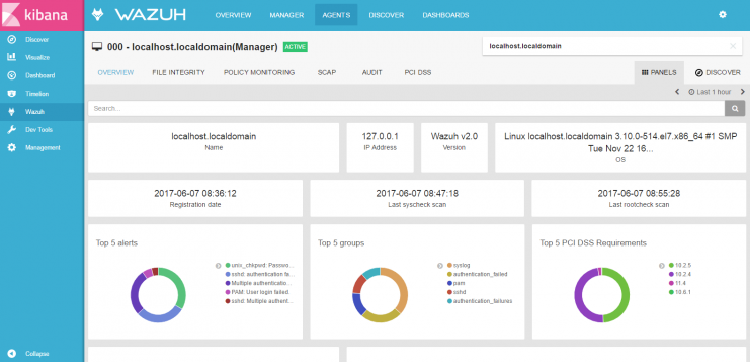750x362 pixels.
Task: Click the settings gear in the top bar
Action: click(723, 15)
